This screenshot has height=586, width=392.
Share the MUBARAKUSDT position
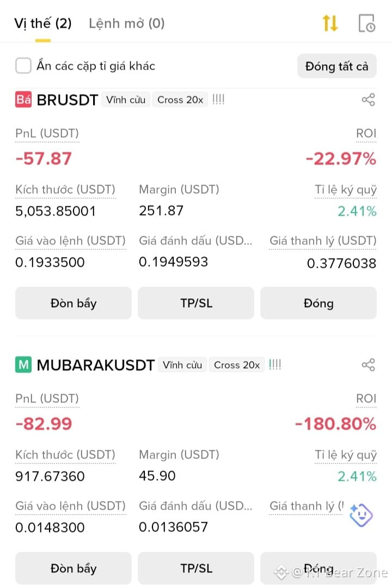click(368, 365)
